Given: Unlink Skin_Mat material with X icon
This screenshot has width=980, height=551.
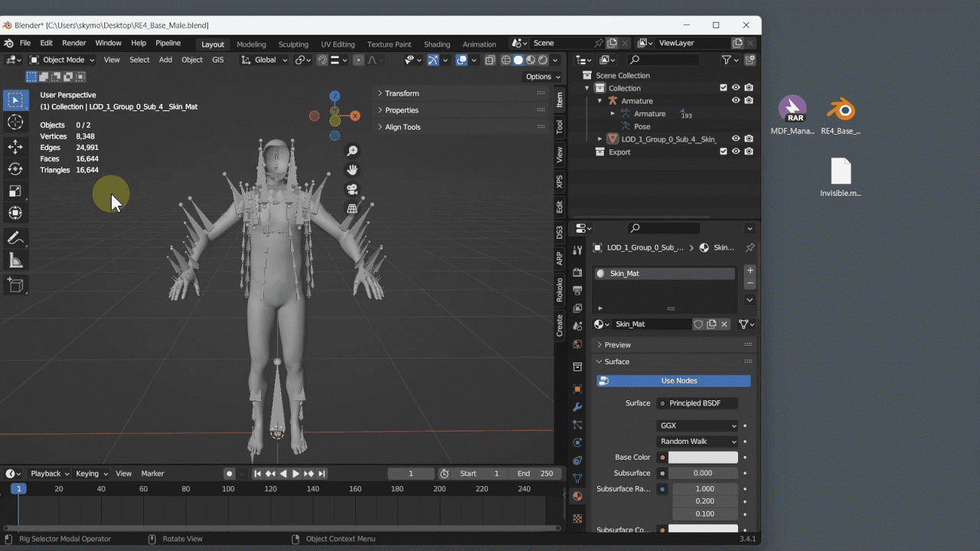Looking at the screenshot, I should click(x=724, y=324).
